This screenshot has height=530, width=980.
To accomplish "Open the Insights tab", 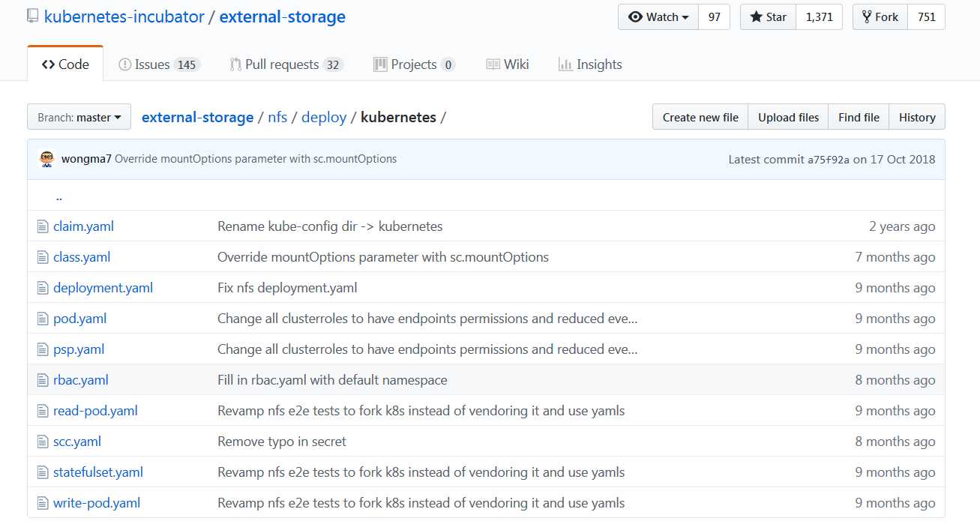I will click(590, 64).
